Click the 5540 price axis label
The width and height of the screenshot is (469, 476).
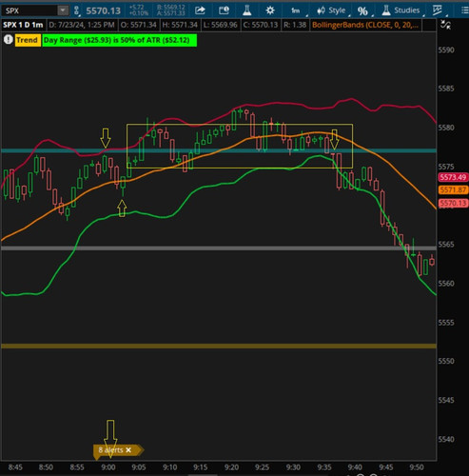click(x=446, y=439)
